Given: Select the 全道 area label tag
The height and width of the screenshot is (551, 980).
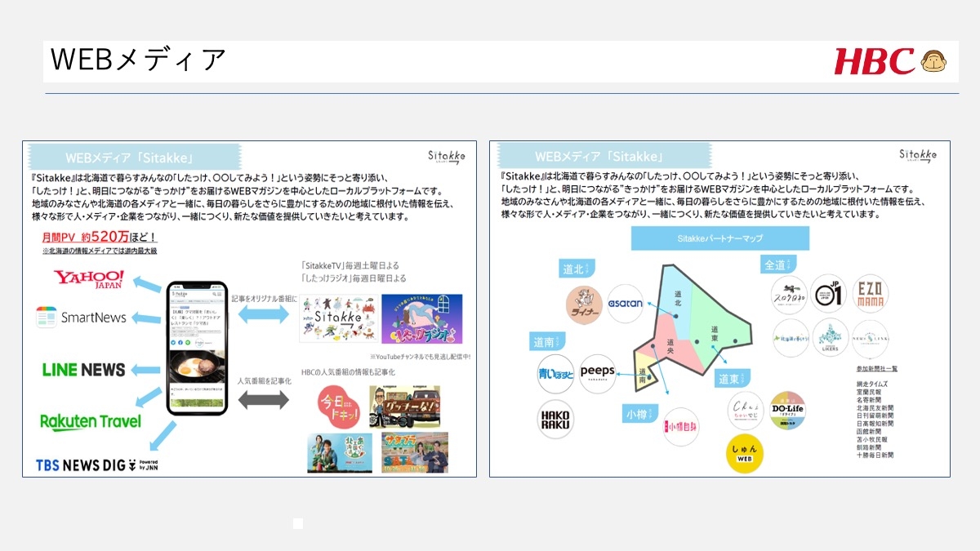Looking at the screenshot, I should click(778, 264).
